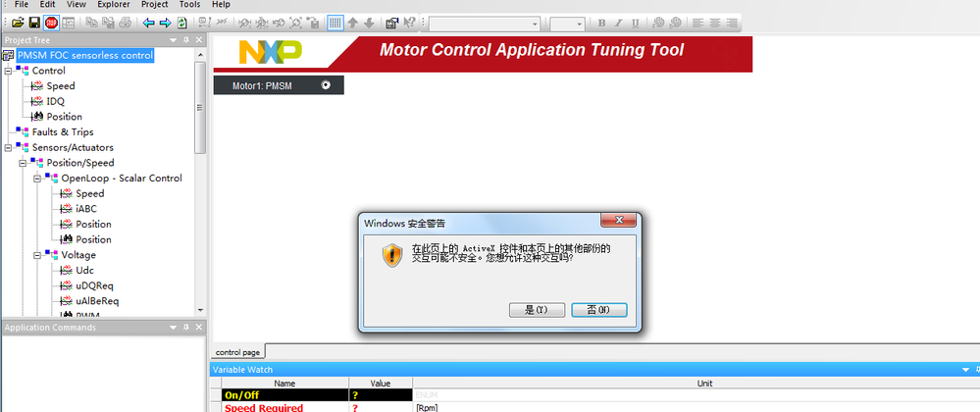Refresh the page with the green refresh icon
Image resolution: width=980 pixels, height=412 pixels.
coord(181,24)
